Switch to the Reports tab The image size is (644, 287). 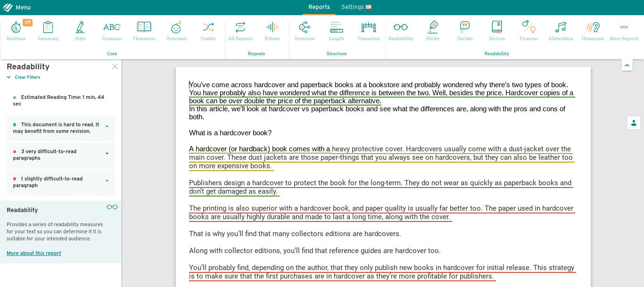(x=319, y=7)
